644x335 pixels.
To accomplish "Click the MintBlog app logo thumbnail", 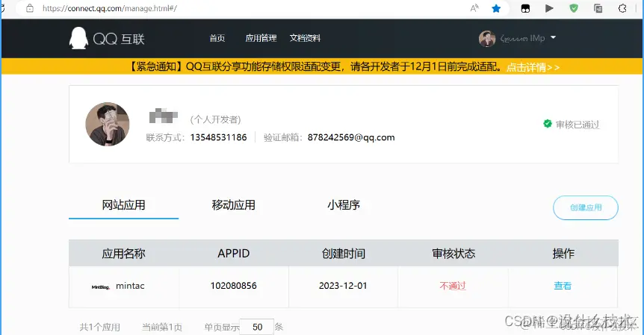I will click(x=101, y=287).
